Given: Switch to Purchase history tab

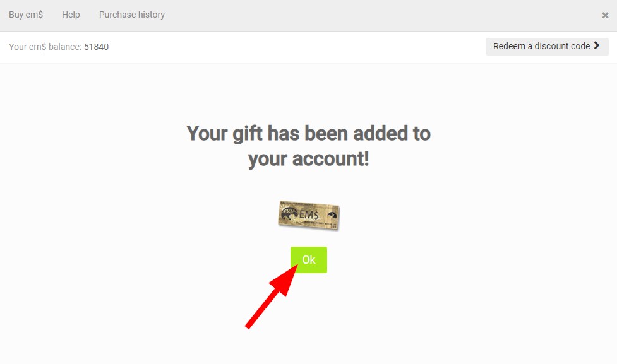Looking at the screenshot, I should point(132,15).
